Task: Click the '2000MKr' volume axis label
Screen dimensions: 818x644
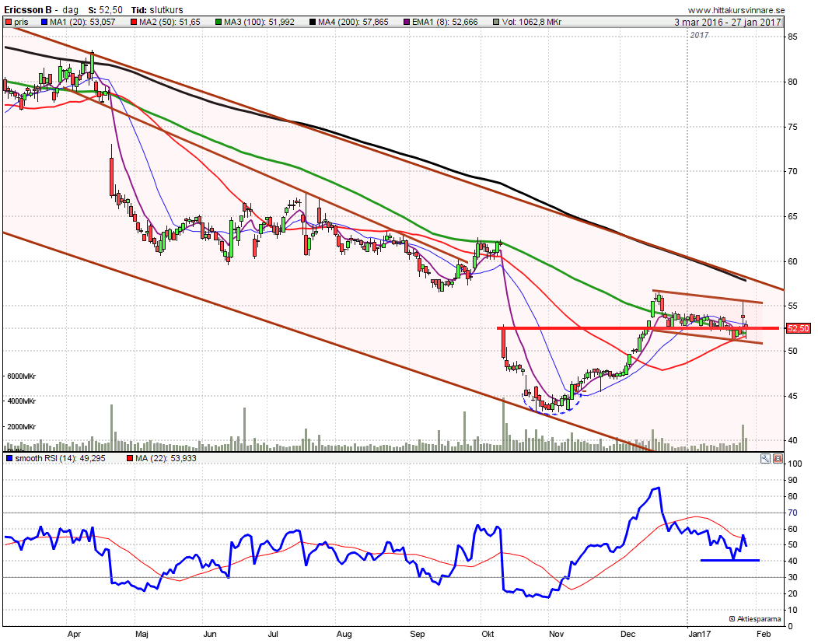Action: pos(22,426)
